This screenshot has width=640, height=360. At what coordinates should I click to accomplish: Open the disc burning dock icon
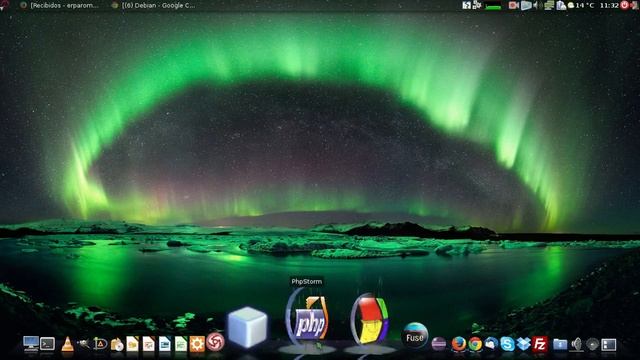tap(117, 344)
